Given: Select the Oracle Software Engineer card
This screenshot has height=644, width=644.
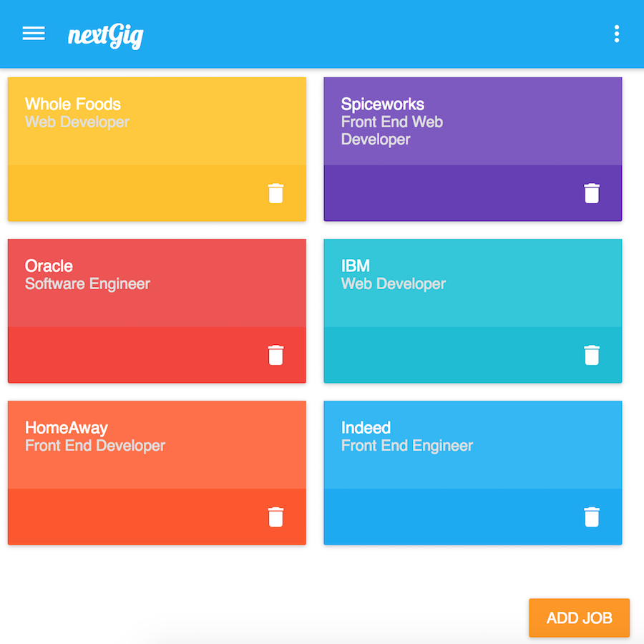Looking at the screenshot, I should (157, 311).
